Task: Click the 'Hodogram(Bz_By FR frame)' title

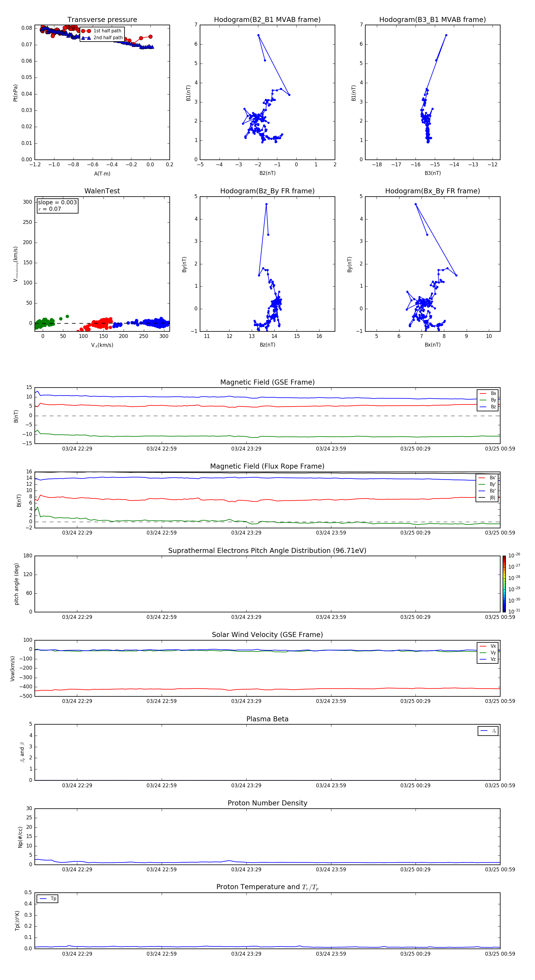Action: click(x=267, y=191)
